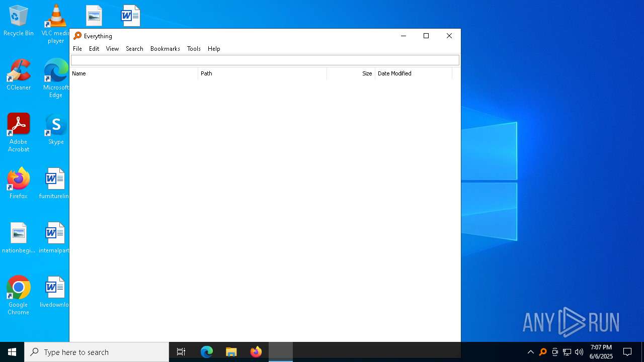The width and height of the screenshot is (644, 362).
Task: Open the Edit menu in Everything
Action: (94, 49)
